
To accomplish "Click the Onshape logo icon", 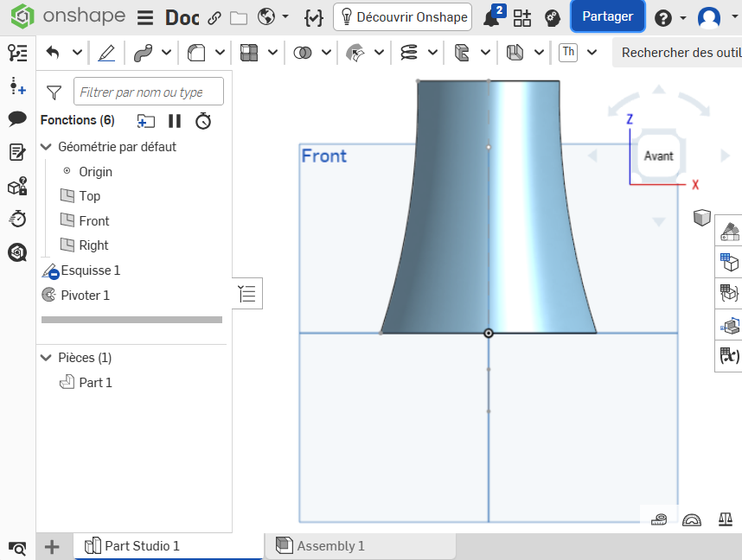I will (22, 16).
